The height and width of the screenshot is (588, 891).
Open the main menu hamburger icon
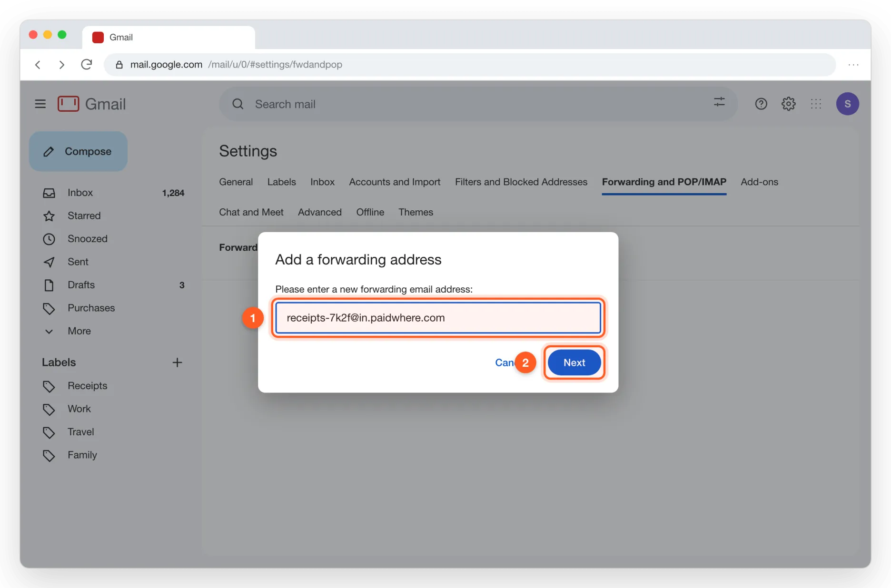40,104
